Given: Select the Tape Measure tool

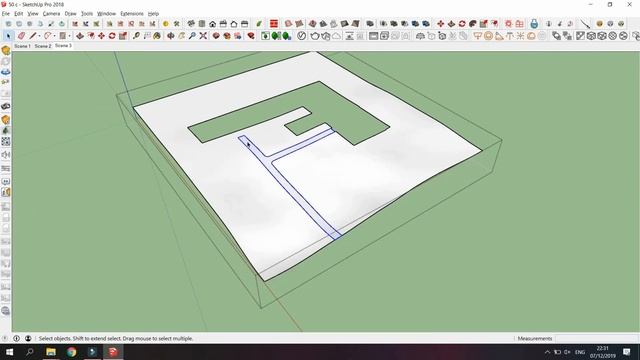Looking at the screenshot, I should [x=136, y=36].
